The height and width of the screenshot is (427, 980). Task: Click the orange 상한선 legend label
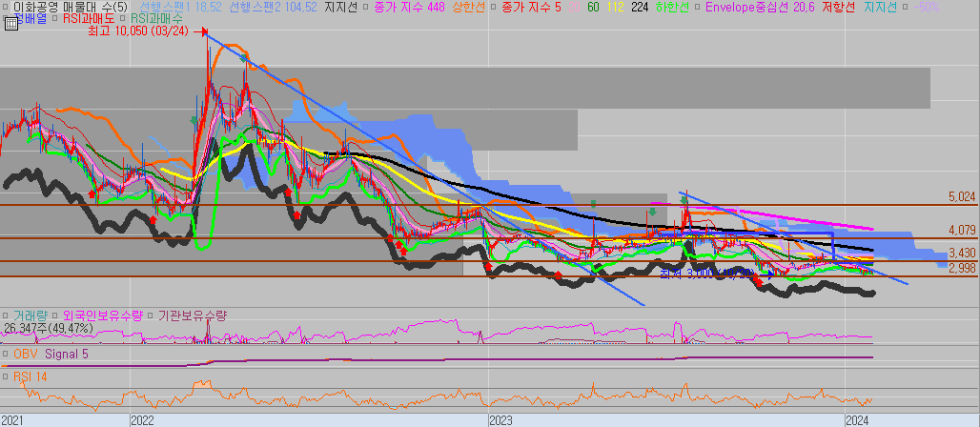(469, 7)
